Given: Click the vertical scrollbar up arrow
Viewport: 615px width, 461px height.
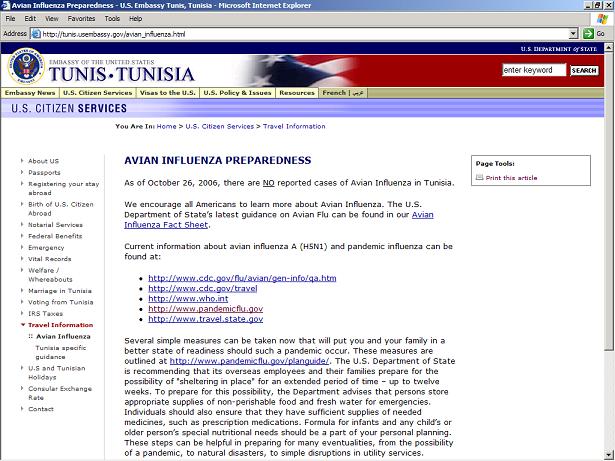Looking at the screenshot, I should tap(609, 47).
